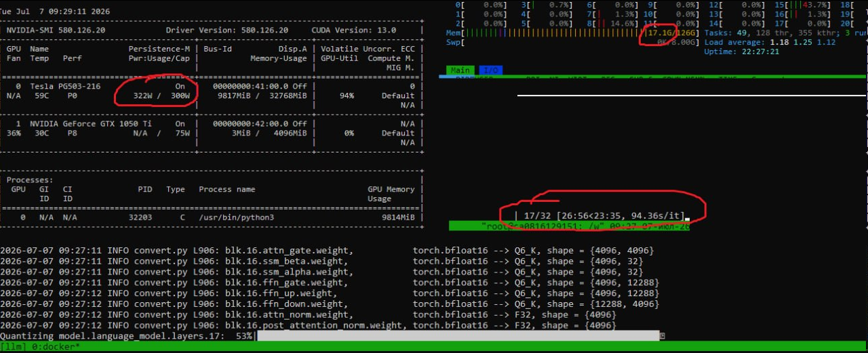Click the blk.16.ffn_up.weight log line
The height and width of the screenshot is (353, 868).
(329, 293)
